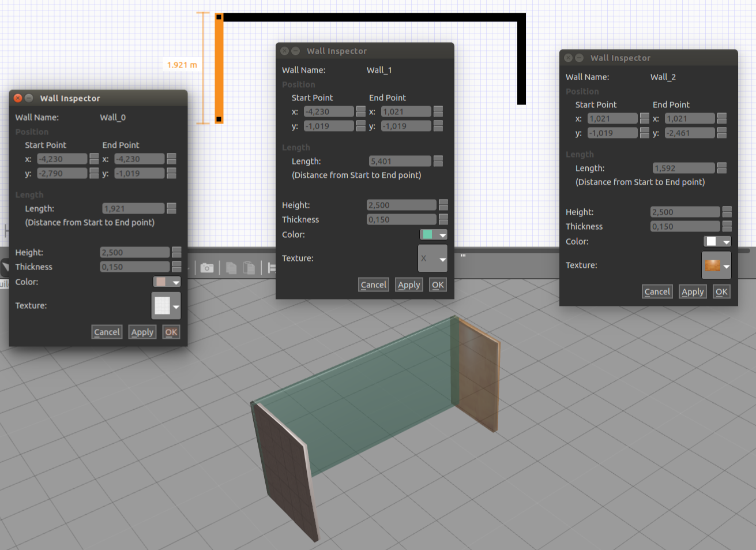Click the Wall_1 Thickness stepper
756x550 pixels.
tap(443, 219)
